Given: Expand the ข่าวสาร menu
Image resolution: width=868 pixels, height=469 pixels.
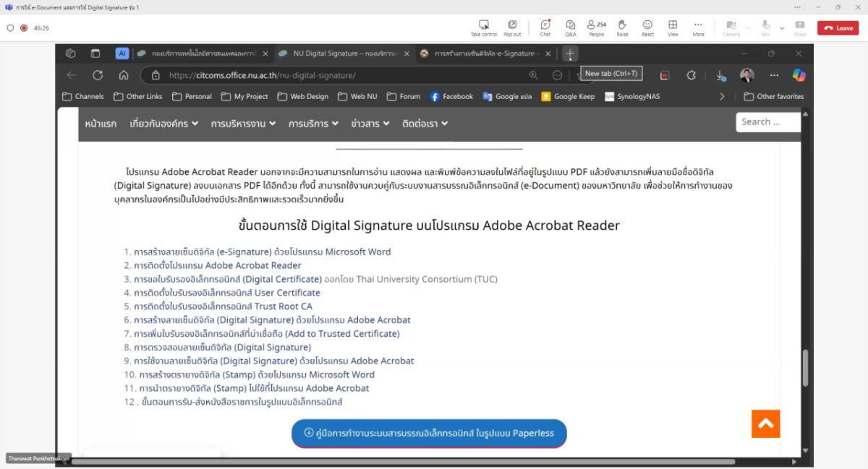Looking at the screenshot, I should 370,124.
